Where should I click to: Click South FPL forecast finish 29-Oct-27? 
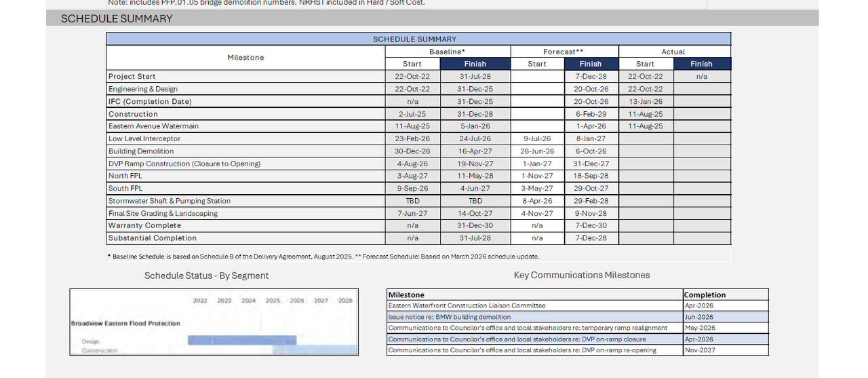591,189
